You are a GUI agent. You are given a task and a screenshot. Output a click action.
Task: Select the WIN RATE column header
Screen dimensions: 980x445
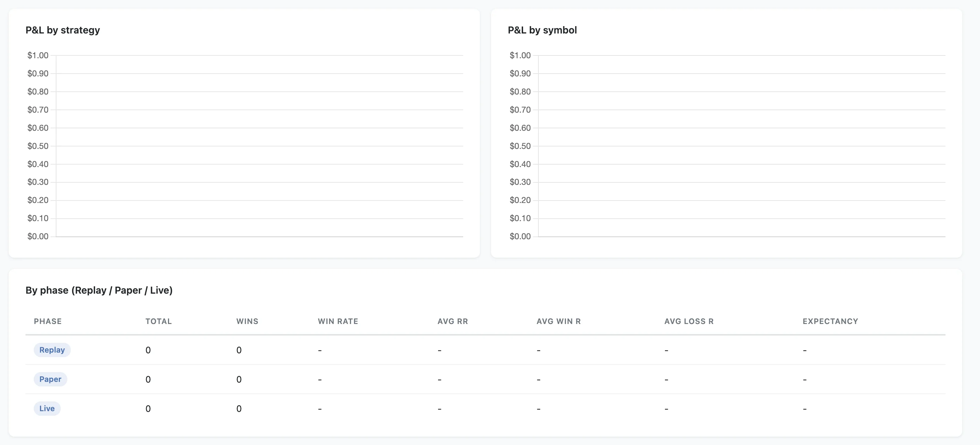pos(338,321)
